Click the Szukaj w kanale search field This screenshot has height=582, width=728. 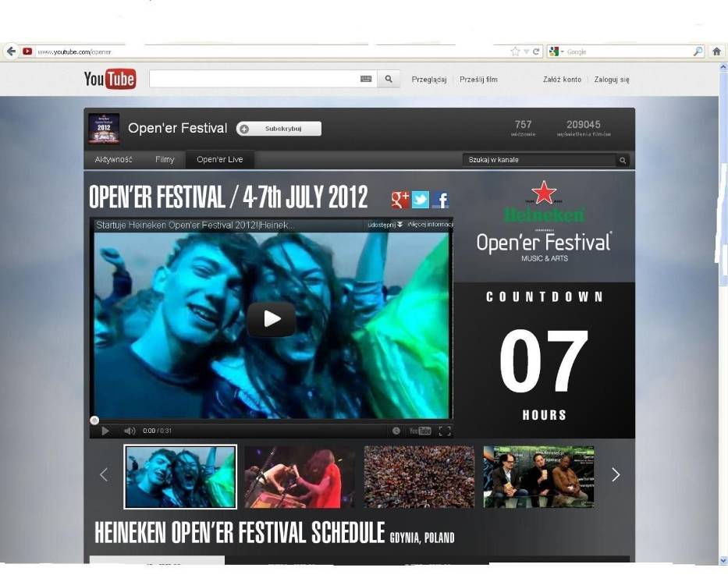(x=539, y=160)
